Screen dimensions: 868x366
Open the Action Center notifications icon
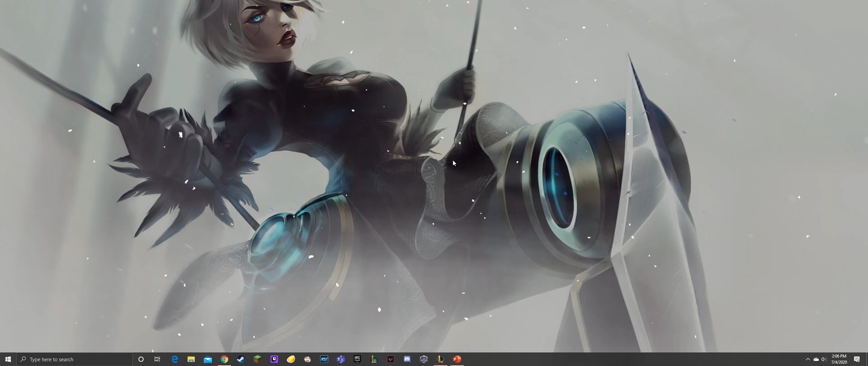coord(857,359)
